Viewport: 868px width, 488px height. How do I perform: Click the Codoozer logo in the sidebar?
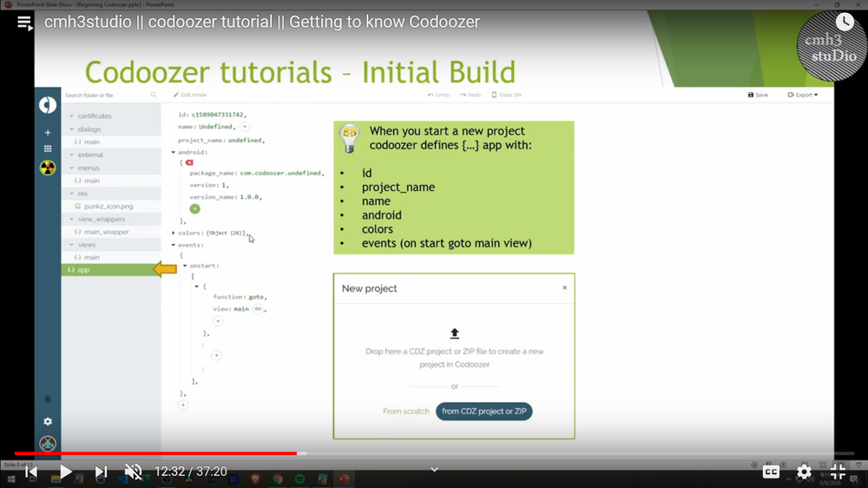(48, 105)
